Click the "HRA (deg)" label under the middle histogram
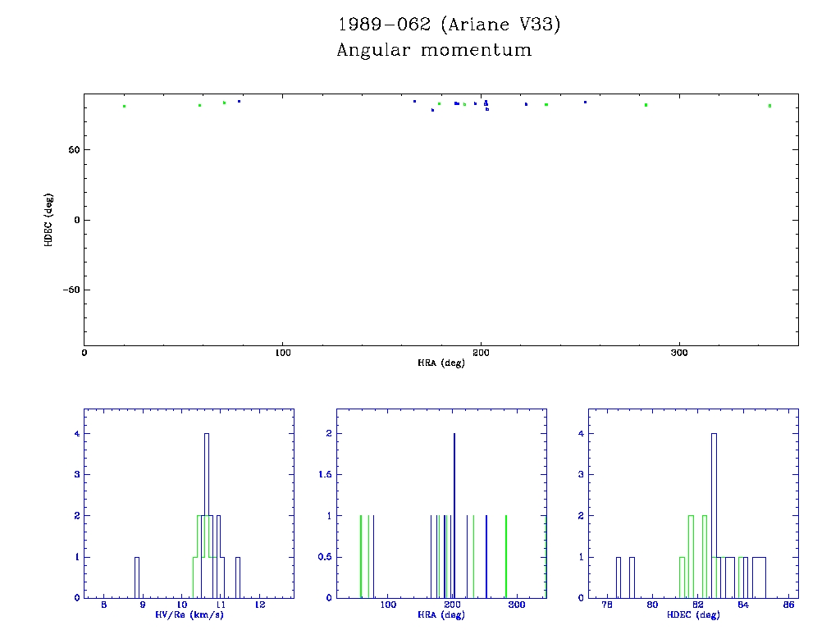 coord(441,614)
